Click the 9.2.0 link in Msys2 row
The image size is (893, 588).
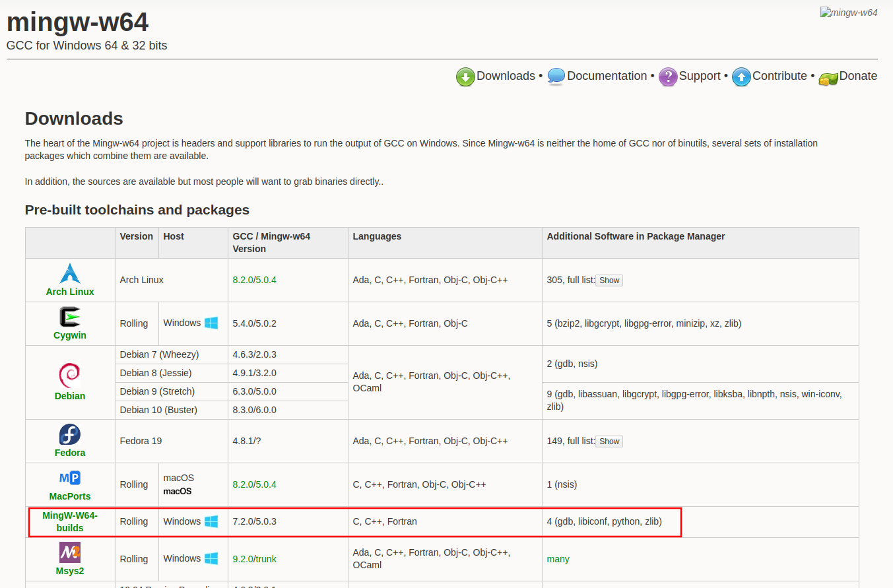click(242, 559)
